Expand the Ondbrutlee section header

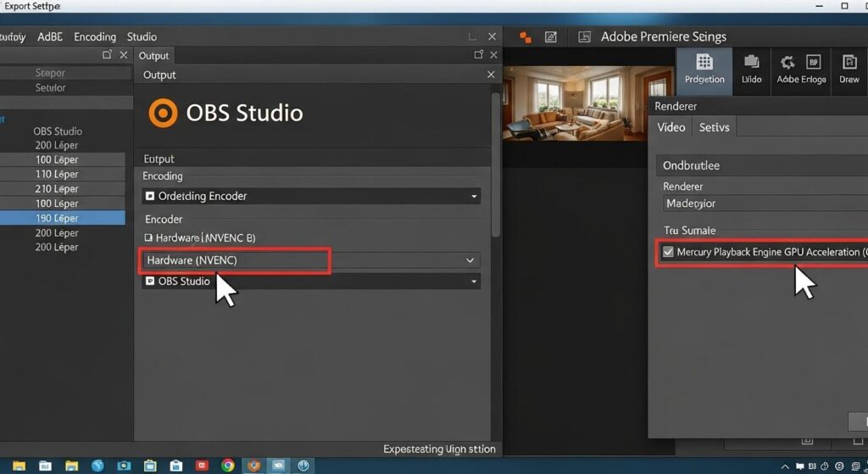(762, 165)
